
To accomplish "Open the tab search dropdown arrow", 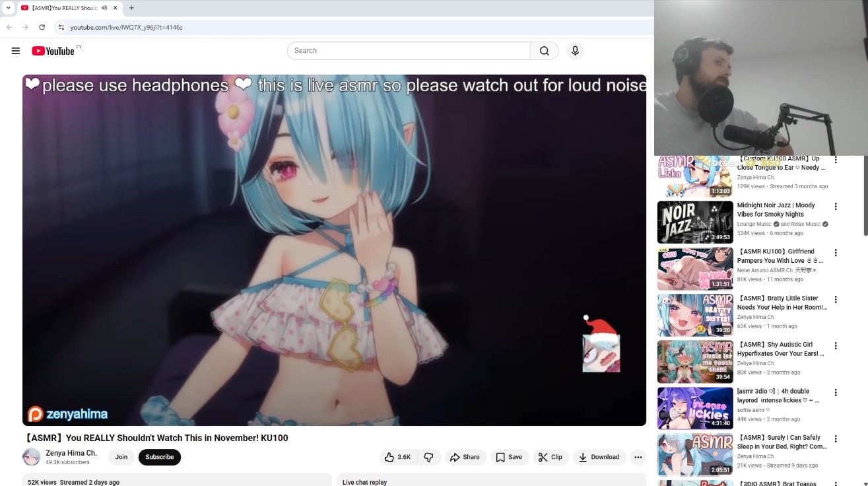I will pos(9,8).
